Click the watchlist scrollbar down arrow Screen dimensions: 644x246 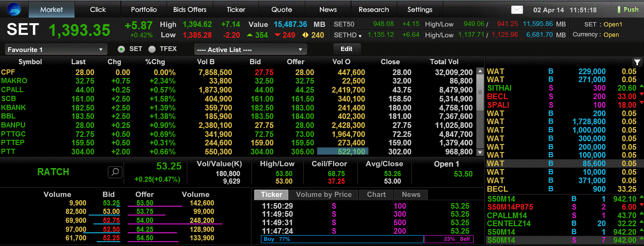(x=480, y=153)
